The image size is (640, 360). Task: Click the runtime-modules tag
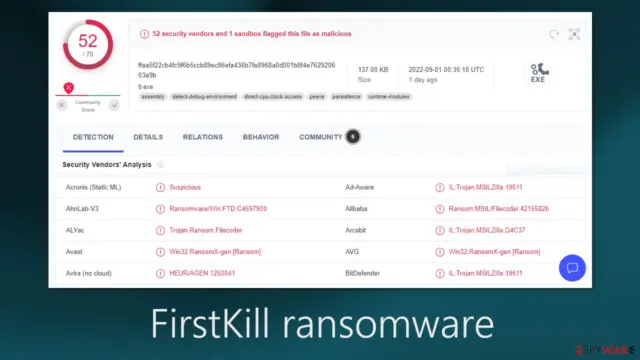[389, 97]
